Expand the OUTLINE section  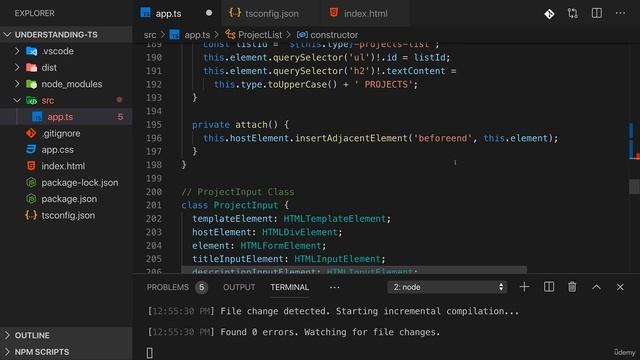coord(7,335)
